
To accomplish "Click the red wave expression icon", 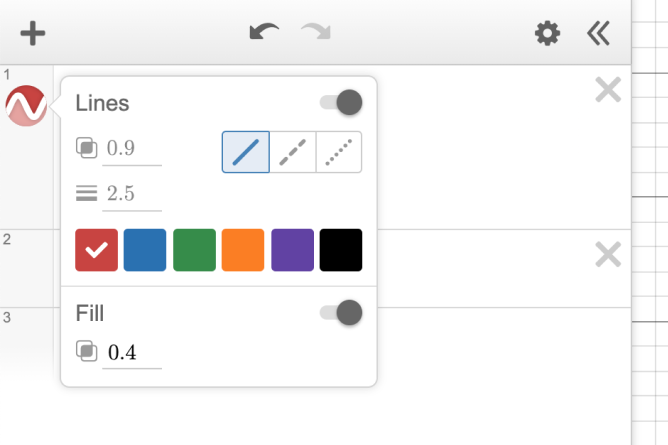I will pyautogui.click(x=26, y=106).
